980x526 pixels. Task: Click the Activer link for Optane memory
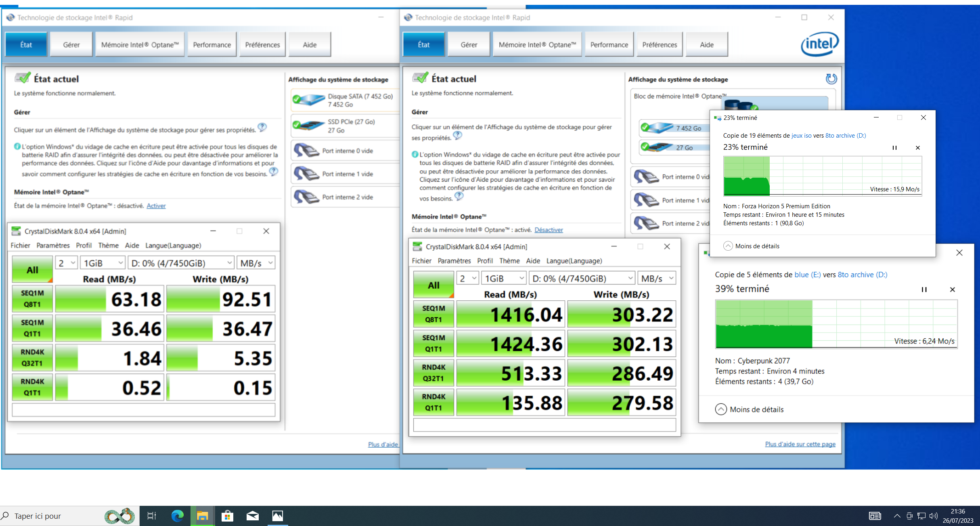pyautogui.click(x=156, y=206)
